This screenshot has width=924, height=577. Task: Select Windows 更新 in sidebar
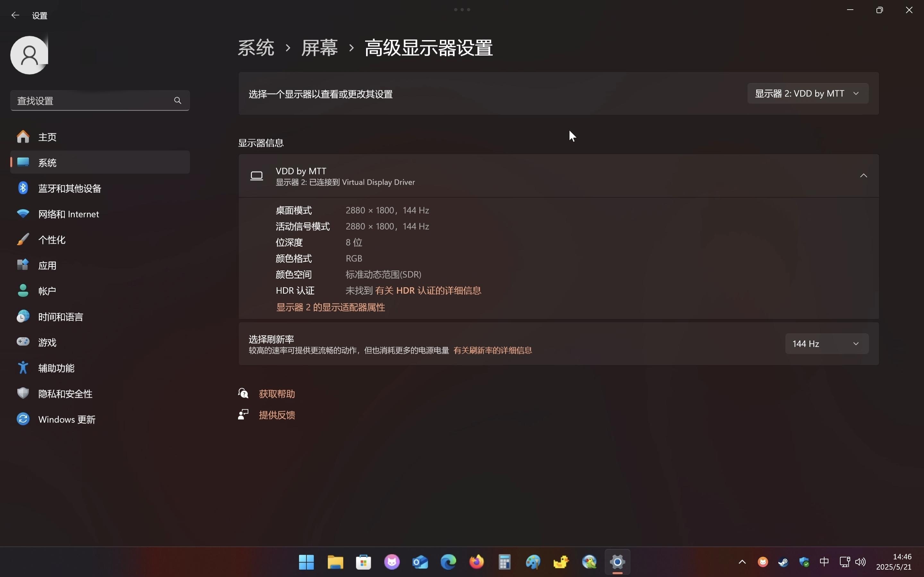click(x=100, y=419)
